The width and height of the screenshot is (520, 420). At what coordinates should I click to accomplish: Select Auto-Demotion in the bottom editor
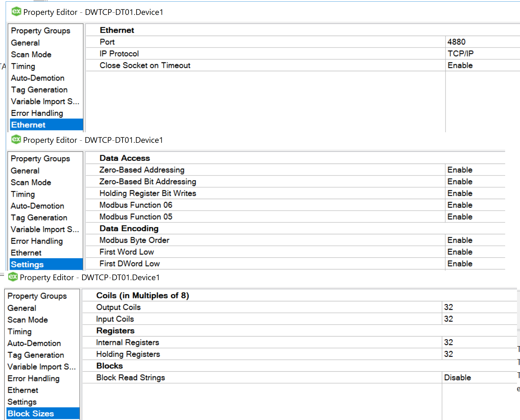(x=34, y=343)
